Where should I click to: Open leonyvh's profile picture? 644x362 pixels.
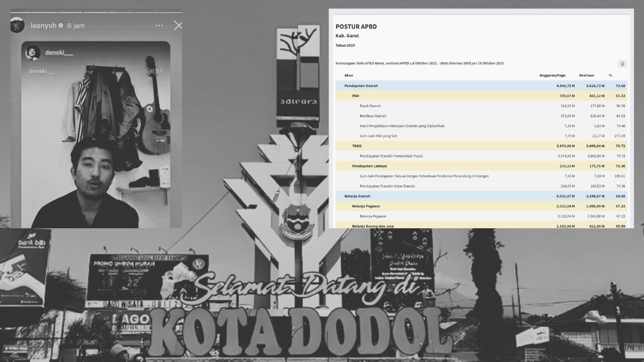click(x=18, y=25)
